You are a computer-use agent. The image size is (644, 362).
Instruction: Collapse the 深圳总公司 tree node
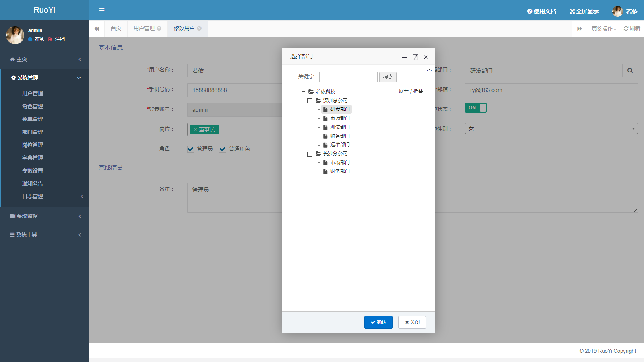click(310, 101)
